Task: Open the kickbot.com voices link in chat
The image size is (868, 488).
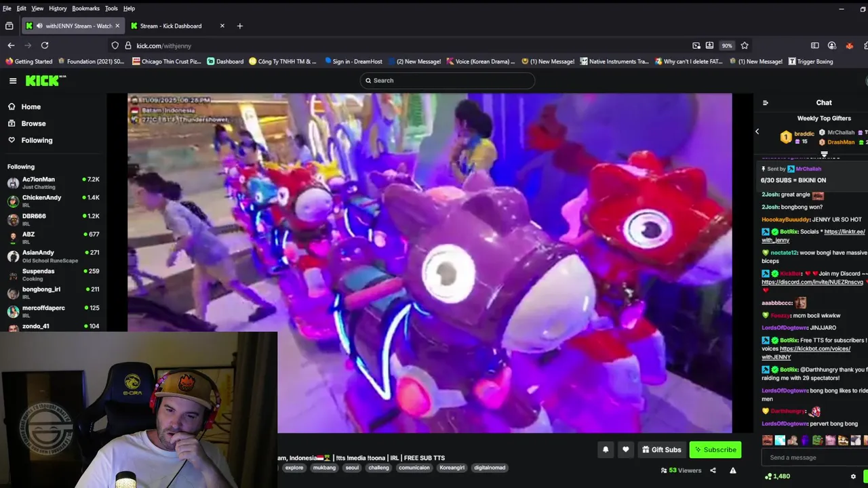Action: pyautogui.click(x=806, y=352)
